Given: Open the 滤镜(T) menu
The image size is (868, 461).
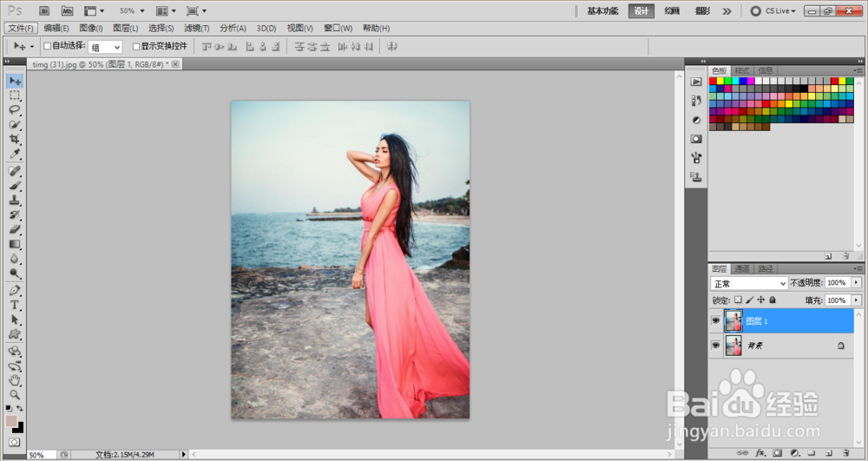Looking at the screenshot, I should 196,29.
